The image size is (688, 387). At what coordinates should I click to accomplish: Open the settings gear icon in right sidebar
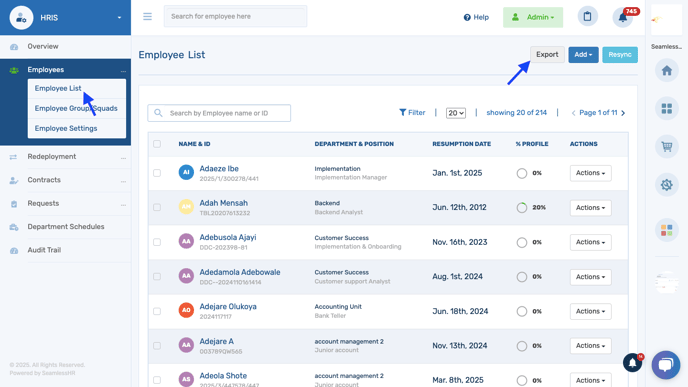666,185
